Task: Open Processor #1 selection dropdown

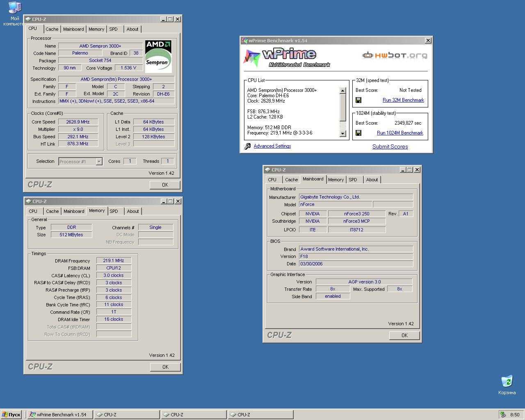Action: click(99, 162)
